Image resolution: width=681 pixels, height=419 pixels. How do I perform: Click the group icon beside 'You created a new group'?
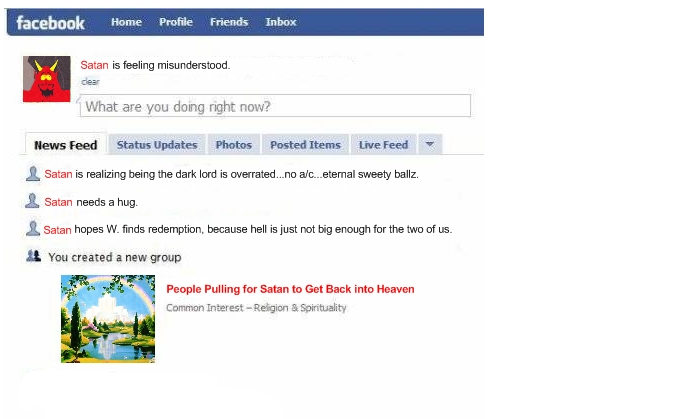33,256
